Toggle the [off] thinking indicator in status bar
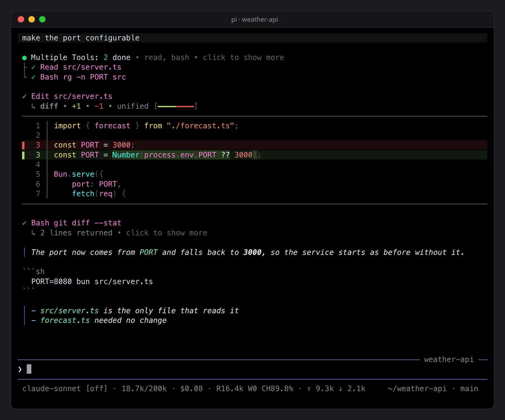The image size is (505, 420). click(97, 389)
